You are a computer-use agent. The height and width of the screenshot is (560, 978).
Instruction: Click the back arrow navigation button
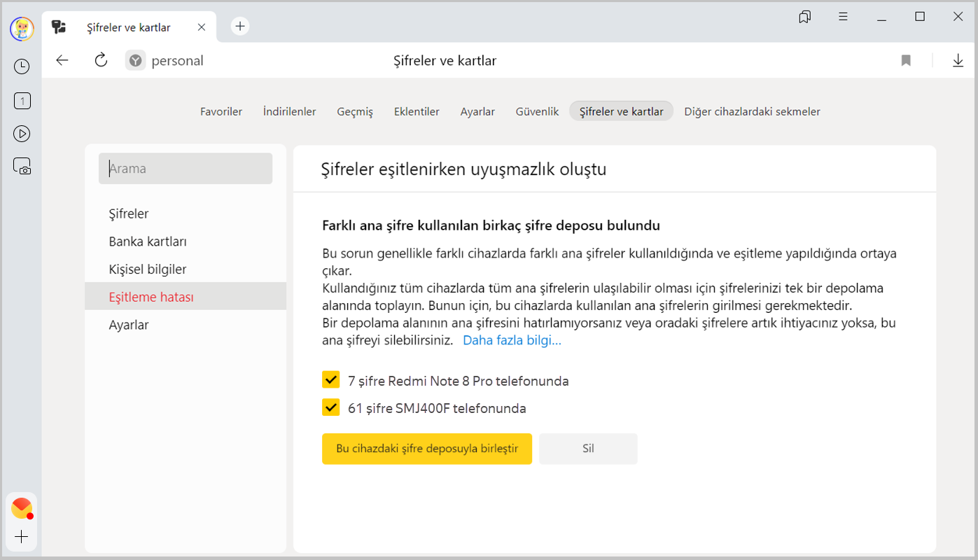[x=62, y=61]
